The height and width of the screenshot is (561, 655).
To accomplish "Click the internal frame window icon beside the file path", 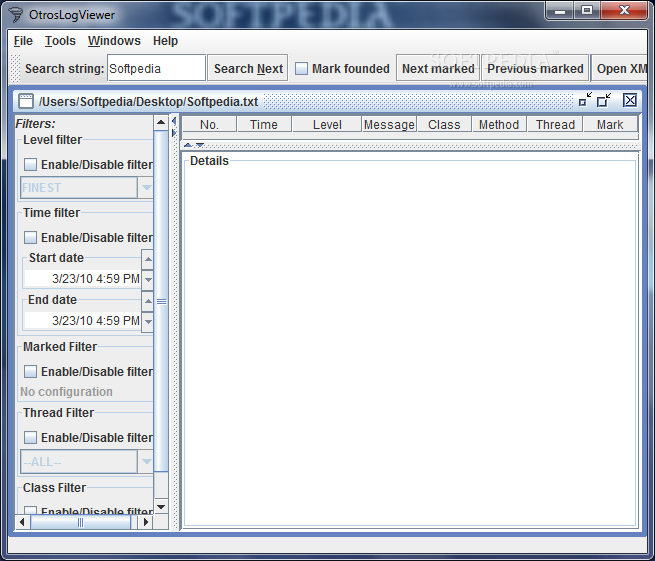I will pos(26,101).
